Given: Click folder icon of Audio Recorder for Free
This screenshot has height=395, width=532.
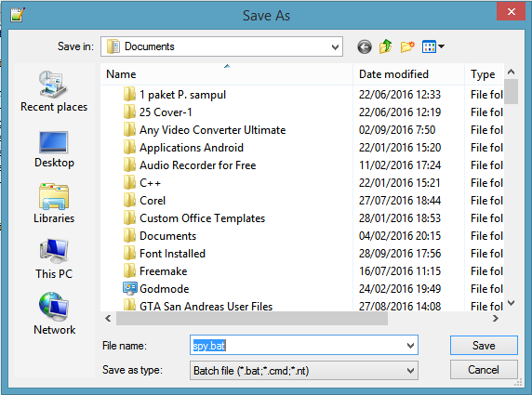Looking at the screenshot, I should (129, 165).
